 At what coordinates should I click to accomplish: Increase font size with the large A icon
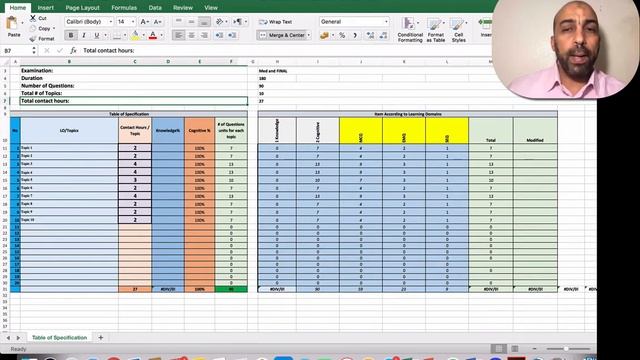click(x=144, y=22)
